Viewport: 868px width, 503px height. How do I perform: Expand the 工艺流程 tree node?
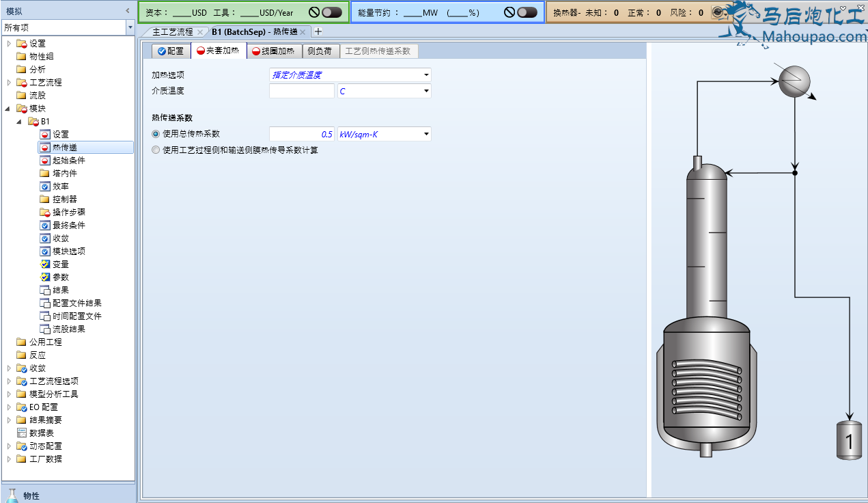tap(9, 83)
